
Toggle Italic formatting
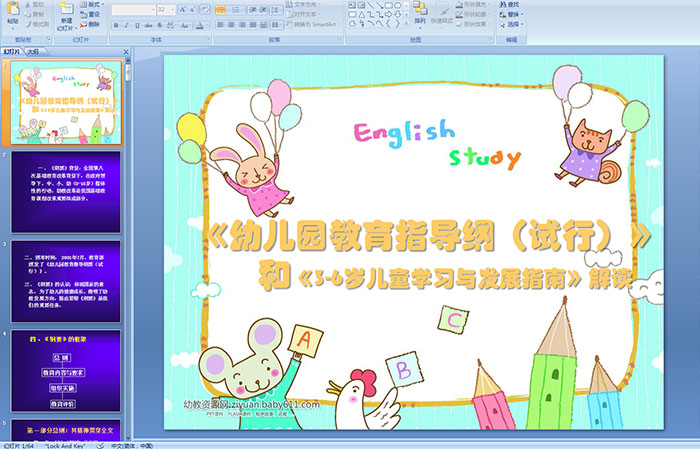click(x=127, y=25)
